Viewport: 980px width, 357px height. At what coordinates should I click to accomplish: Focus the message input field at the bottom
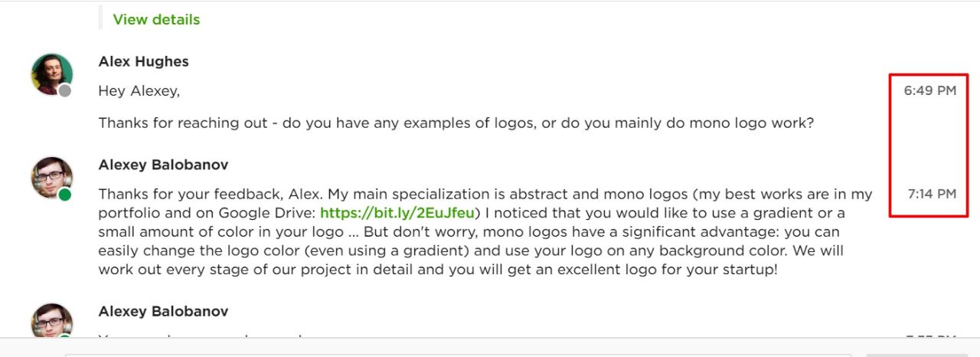(x=458, y=355)
